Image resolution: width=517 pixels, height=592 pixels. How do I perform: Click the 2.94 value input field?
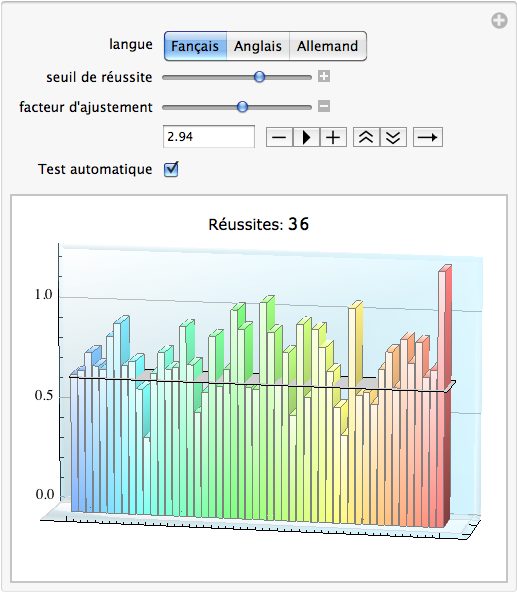(x=209, y=137)
